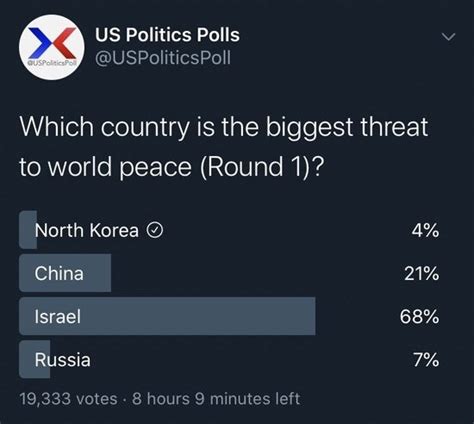This screenshot has width=474, height=424.
Task: Click the 7% percentage for Russia
Action: [x=426, y=360]
